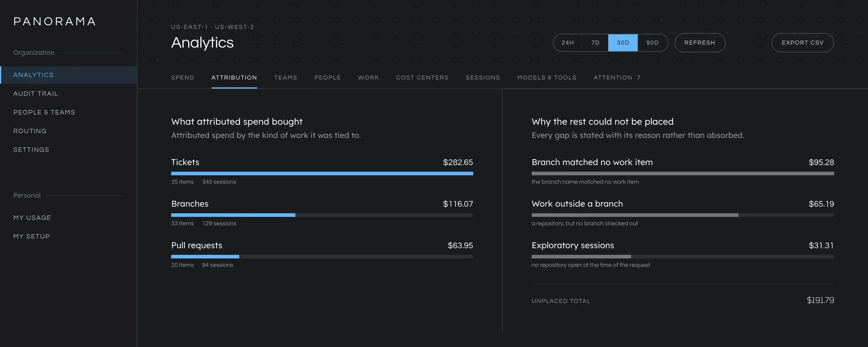Click the $116.07 Branches amount
Viewport: 868px width, 347px height.
(x=458, y=204)
